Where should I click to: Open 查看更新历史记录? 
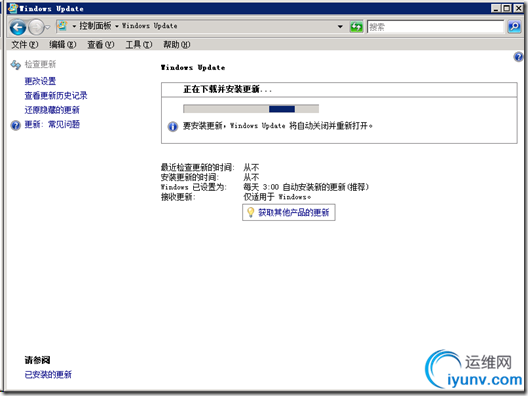[x=56, y=96]
